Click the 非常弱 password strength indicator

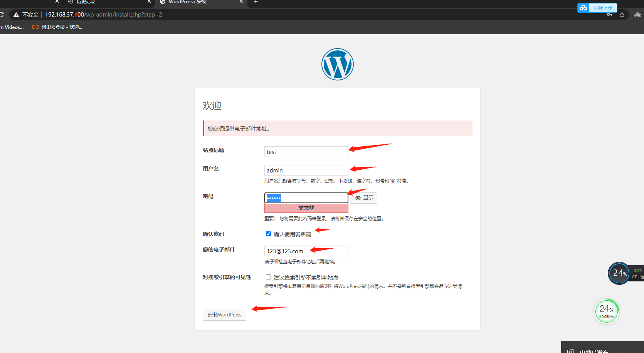[306, 208]
